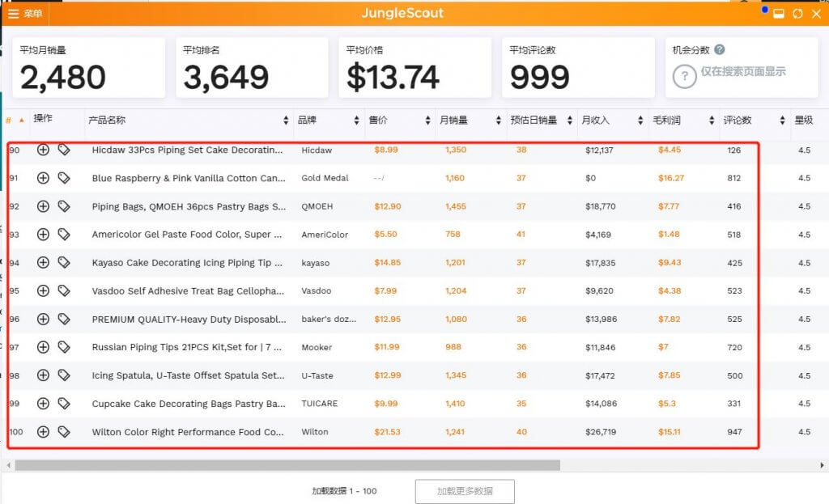Sort the table by 月销量 column
This screenshot has width=829, height=504.
click(498, 121)
